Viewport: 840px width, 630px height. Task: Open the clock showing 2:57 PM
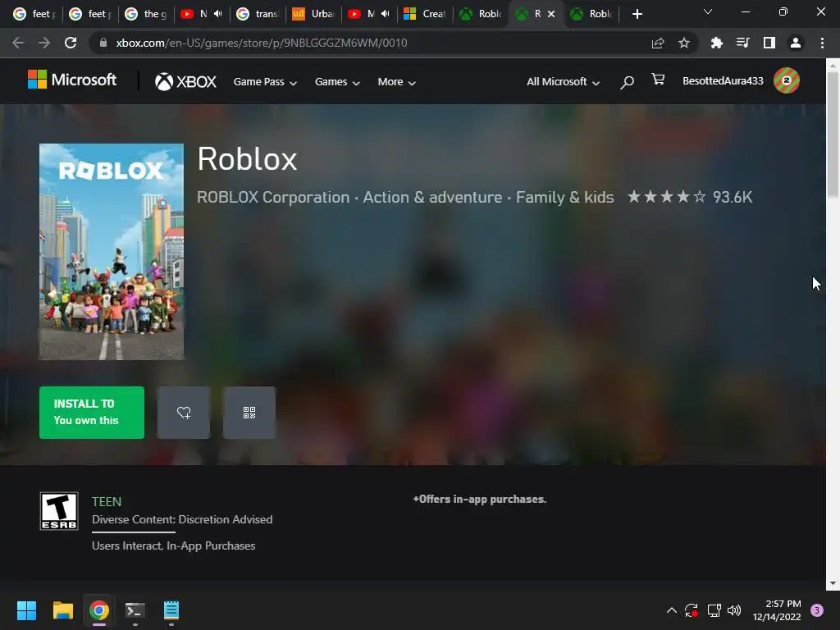pos(777,610)
